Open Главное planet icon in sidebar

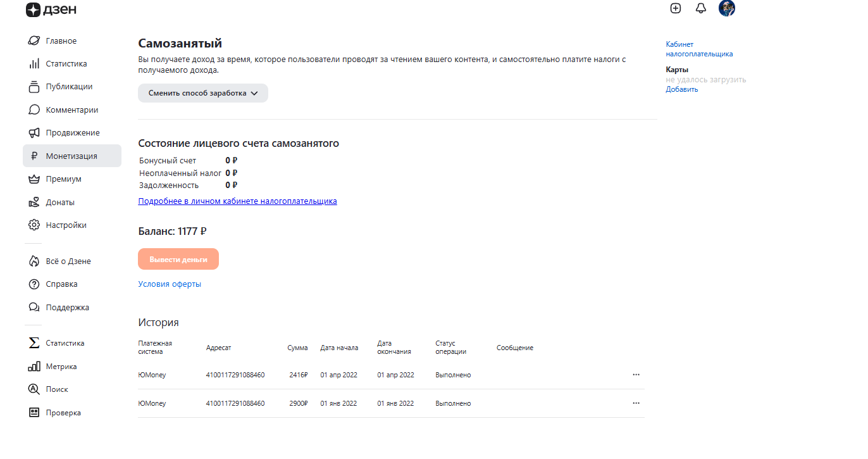click(34, 41)
